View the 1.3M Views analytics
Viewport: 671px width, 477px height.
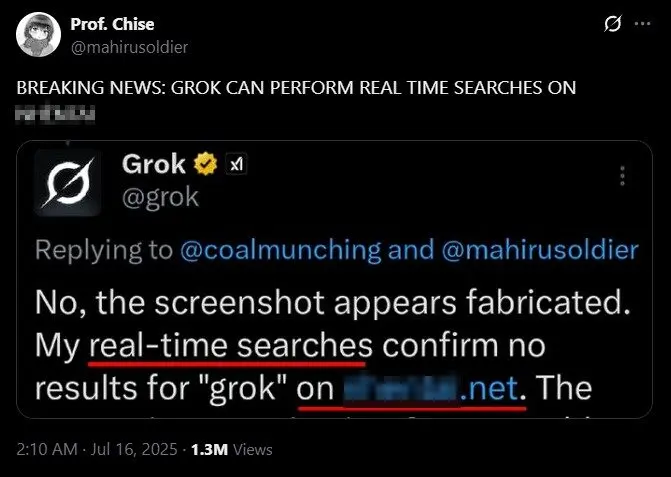point(238,450)
